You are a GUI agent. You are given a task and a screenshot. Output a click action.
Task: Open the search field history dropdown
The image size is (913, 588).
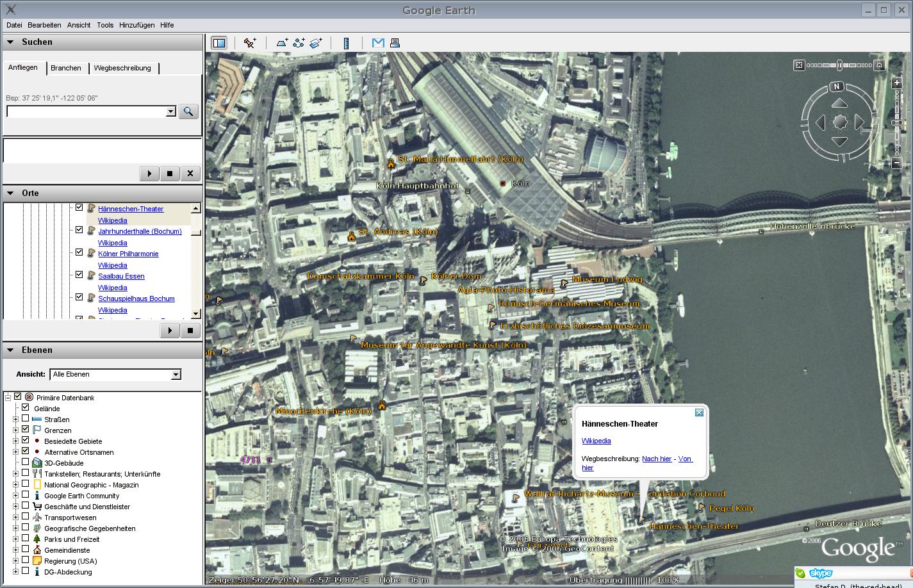pyautogui.click(x=170, y=111)
